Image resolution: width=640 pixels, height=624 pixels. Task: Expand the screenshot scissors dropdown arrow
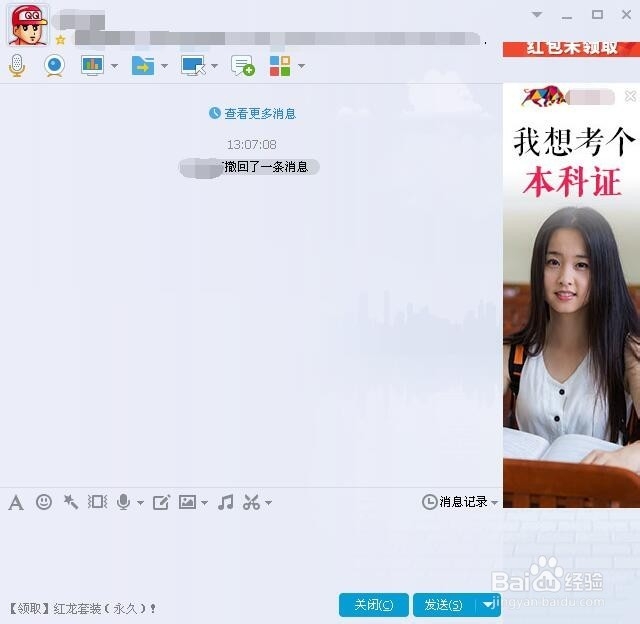tap(269, 503)
